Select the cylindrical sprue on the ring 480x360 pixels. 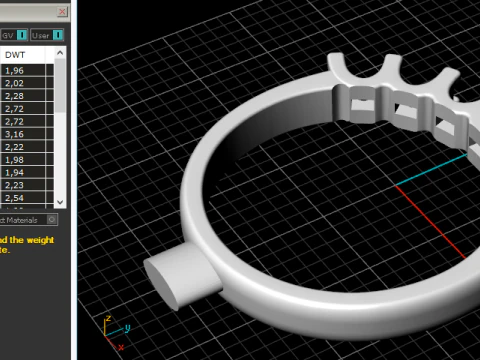click(x=183, y=276)
